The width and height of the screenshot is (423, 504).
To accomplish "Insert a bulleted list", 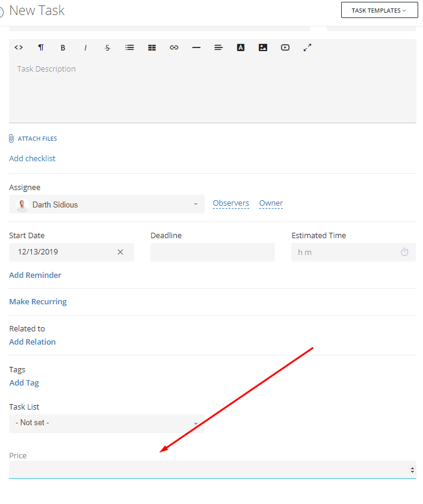I will click(x=129, y=48).
